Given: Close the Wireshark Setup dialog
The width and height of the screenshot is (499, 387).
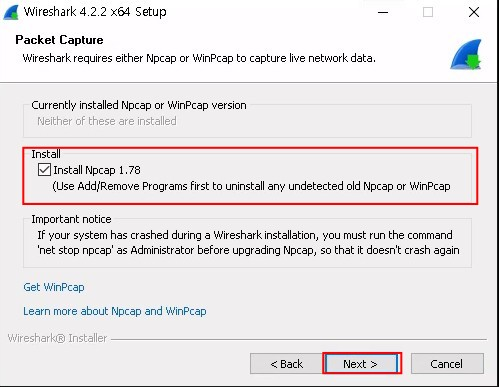Looking at the screenshot, I should 474,12.
